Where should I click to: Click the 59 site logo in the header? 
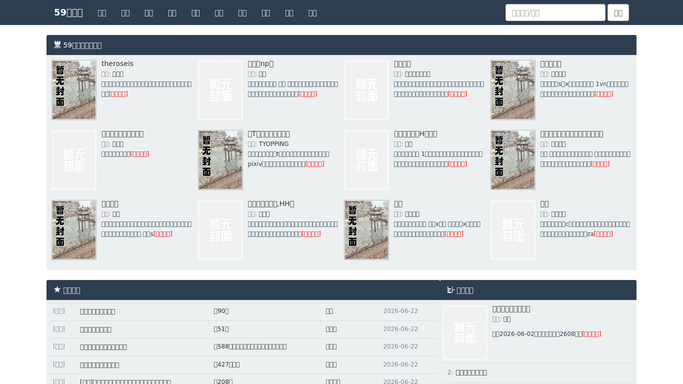68,13
